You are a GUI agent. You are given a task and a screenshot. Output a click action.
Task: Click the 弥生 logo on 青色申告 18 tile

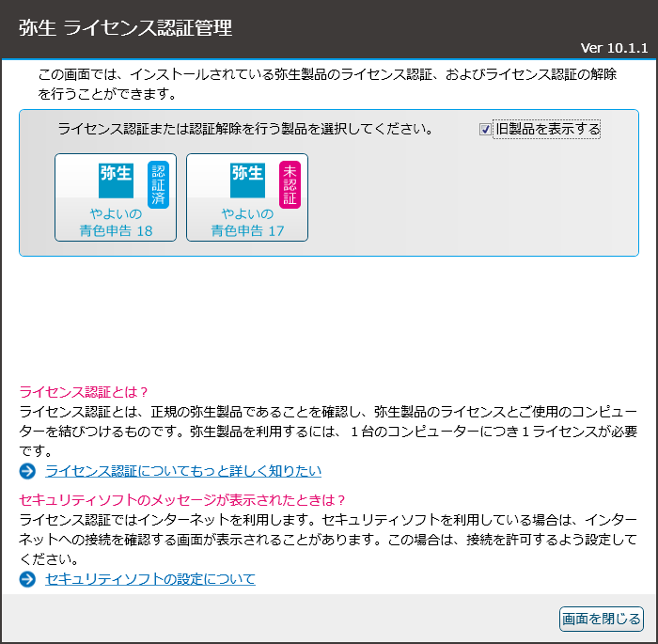116,181
